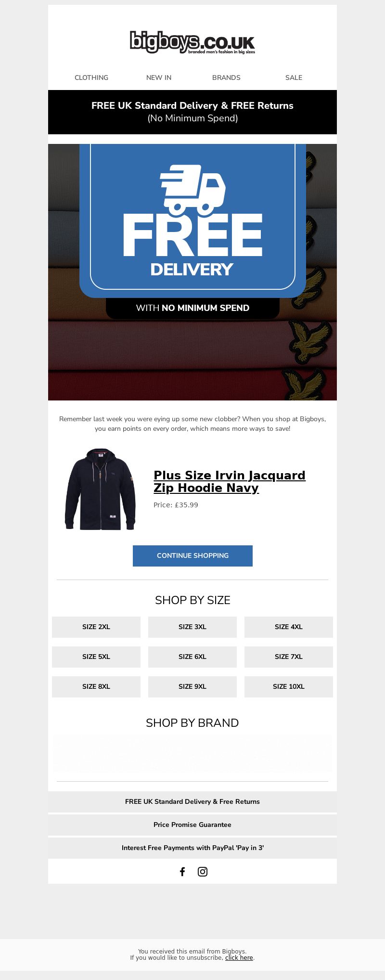
Task: Choose the SIZE 6XL button
Action: pos(192,657)
